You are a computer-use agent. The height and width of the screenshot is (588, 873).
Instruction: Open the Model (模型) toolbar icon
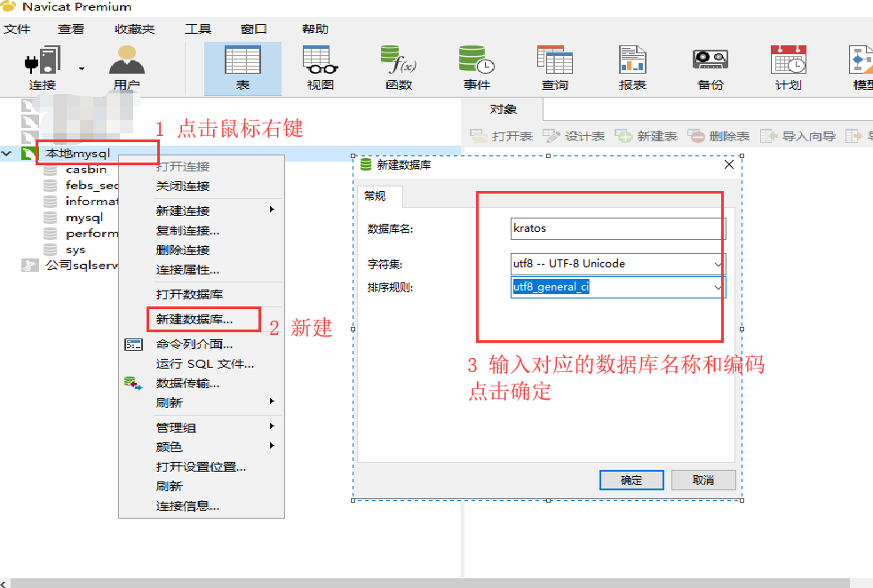[x=861, y=68]
